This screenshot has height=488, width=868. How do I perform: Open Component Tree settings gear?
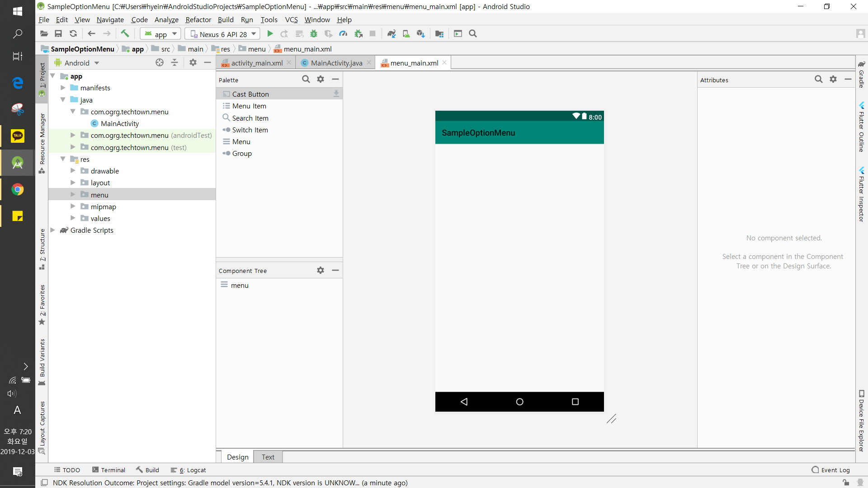pos(321,270)
